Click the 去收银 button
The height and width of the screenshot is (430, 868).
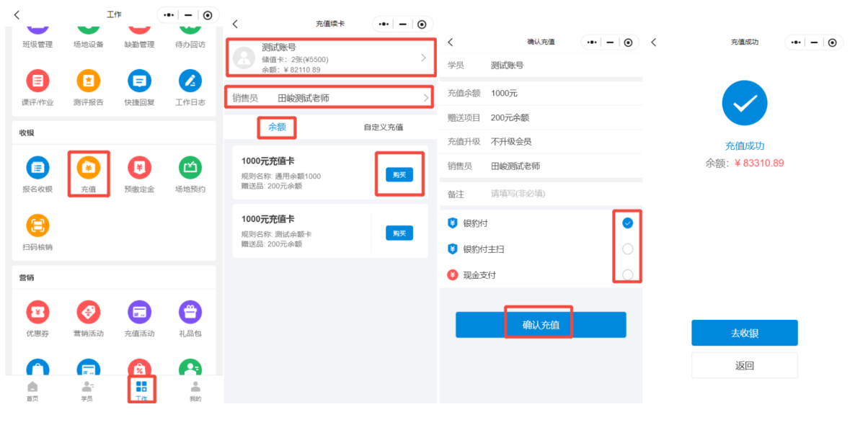click(x=745, y=333)
